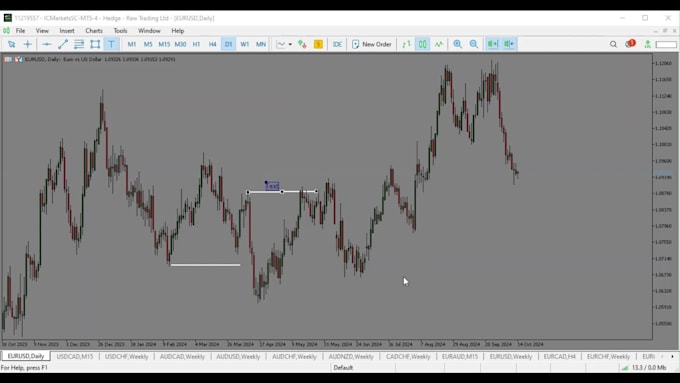Switch to the H1 timeframe
The image size is (680, 383).
(196, 44)
